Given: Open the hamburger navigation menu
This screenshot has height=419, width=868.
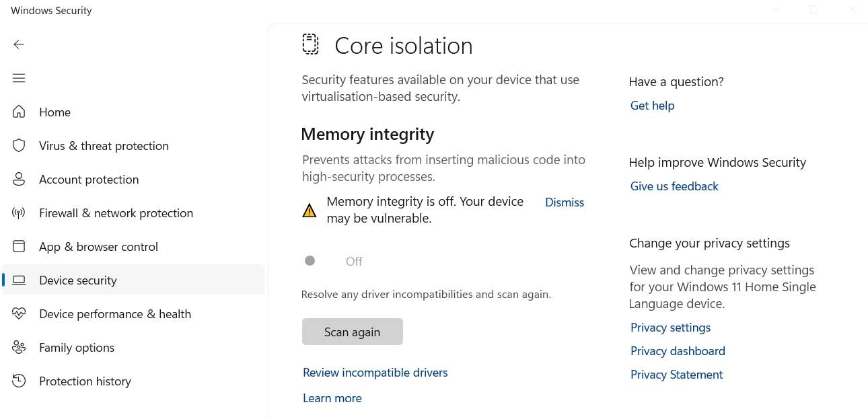Looking at the screenshot, I should (19, 78).
